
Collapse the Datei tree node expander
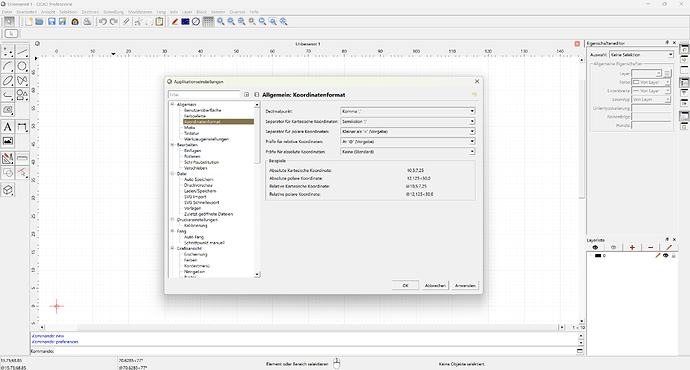[172, 174]
